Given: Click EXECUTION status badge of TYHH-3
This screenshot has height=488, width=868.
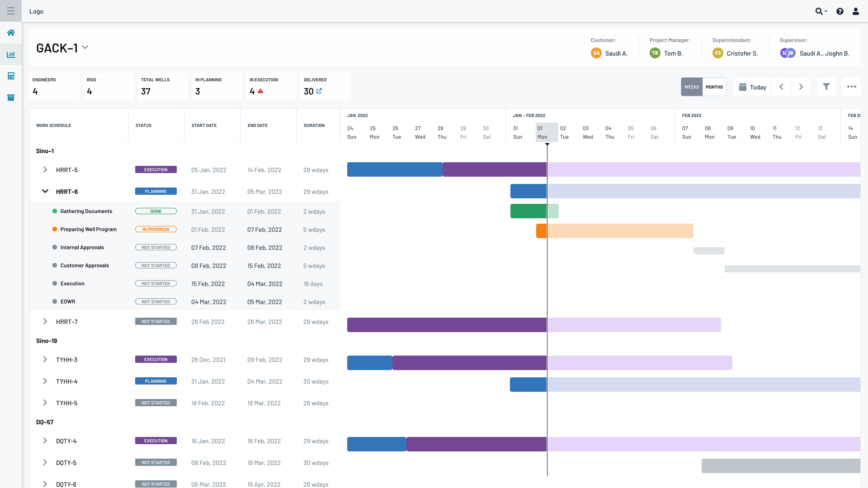Looking at the screenshot, I should (x=156, y=359).
